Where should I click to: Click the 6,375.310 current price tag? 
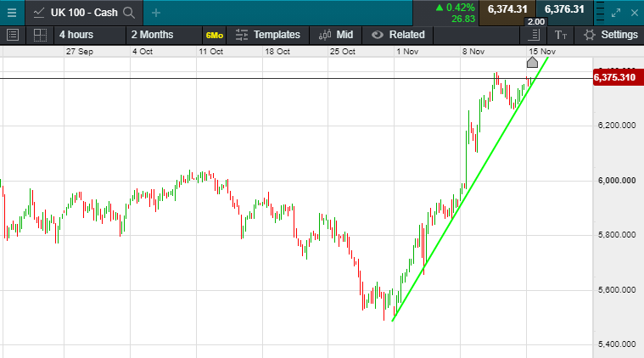(619, 77)
